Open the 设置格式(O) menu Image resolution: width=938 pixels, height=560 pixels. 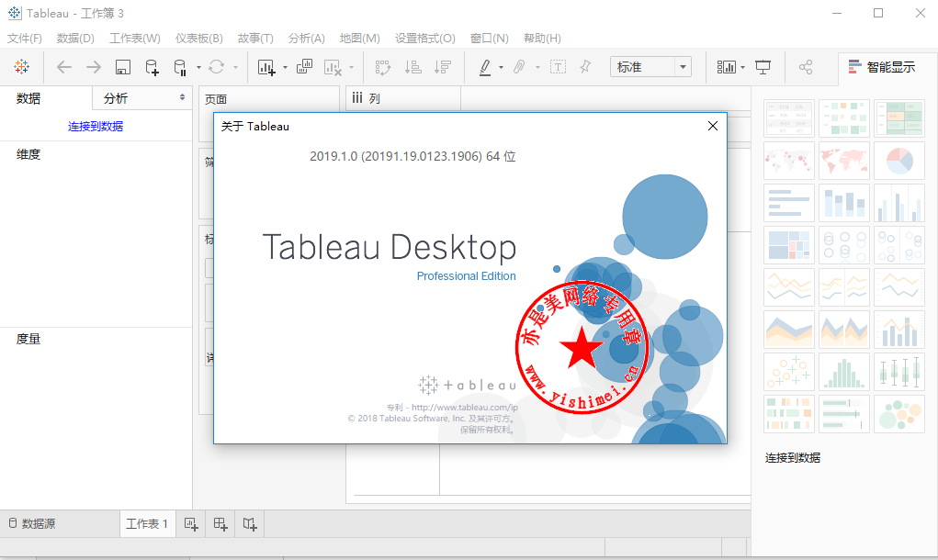pyautogui.click(x=424, y=39)
